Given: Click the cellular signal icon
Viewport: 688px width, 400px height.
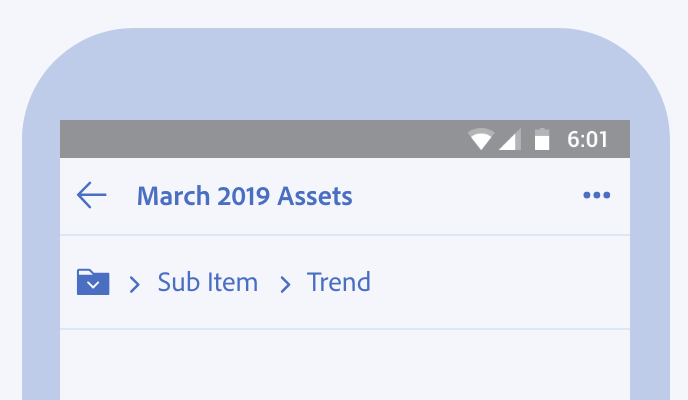Looking at the screenshot, I should 509,140.
